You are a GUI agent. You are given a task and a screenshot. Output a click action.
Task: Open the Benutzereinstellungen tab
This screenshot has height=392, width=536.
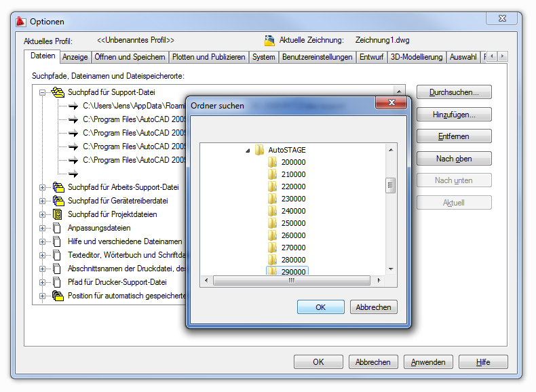[317, 57]
